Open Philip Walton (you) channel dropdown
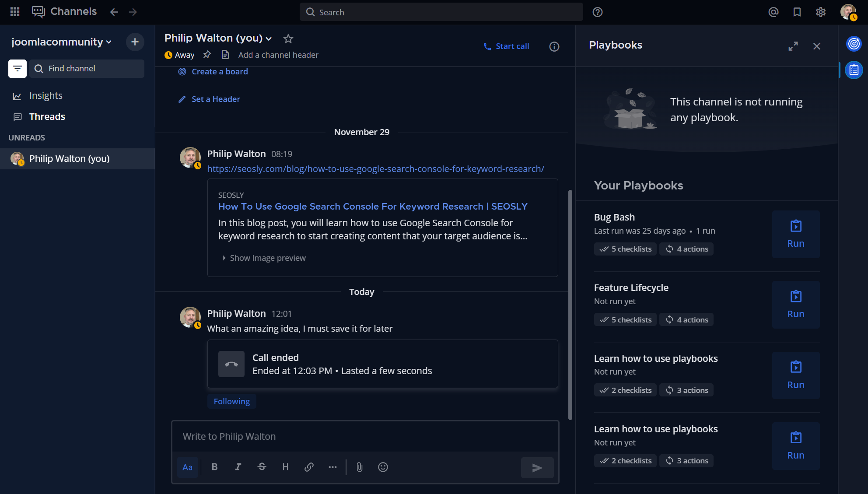Image resolution: width=868 pixels, height=494 pixels. coord(218,39)
